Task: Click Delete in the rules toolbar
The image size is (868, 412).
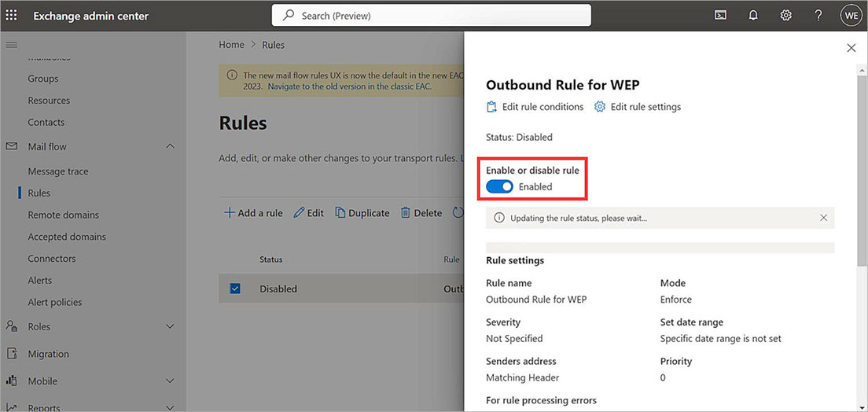Action: [x=421, y=212]
